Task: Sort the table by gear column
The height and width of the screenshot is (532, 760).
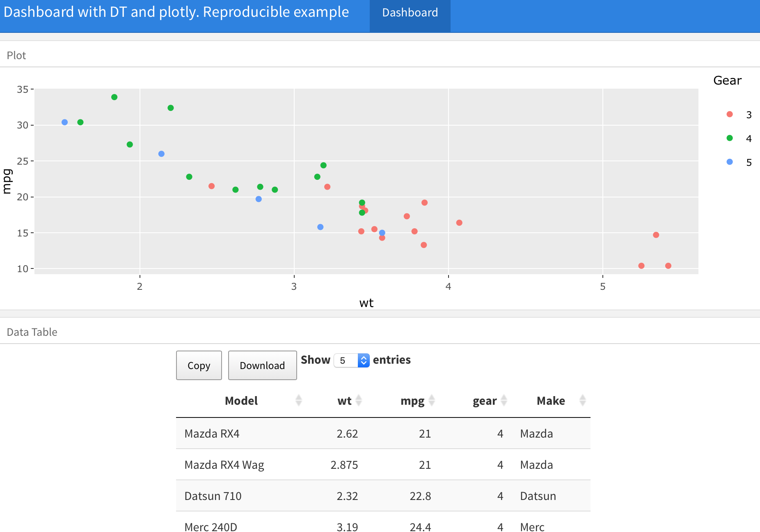Action: 485,401
